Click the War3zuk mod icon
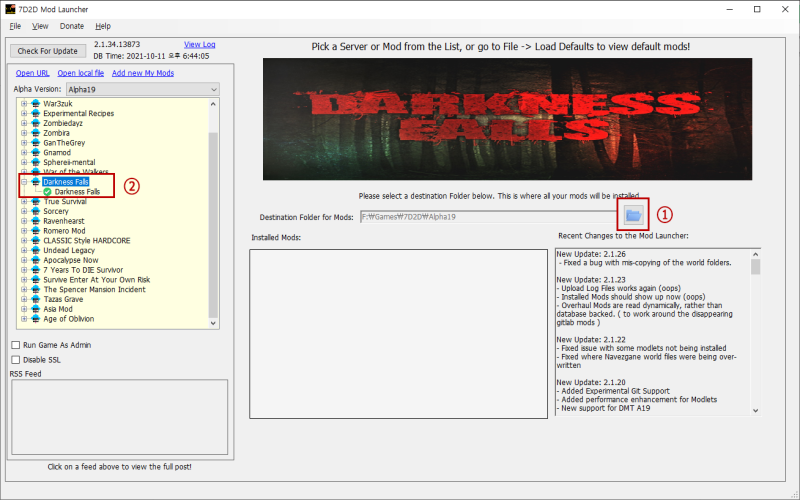The width and height of the screenshot is (800, 500). pos(36,104)
